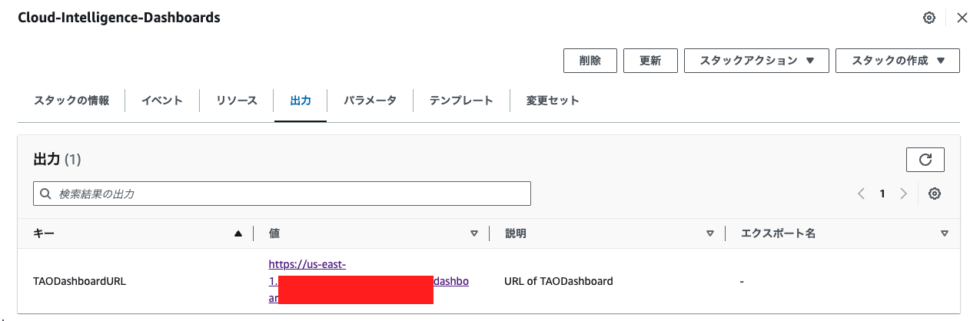Image resolution: width=980 pixels, height=321 pixels.
Task: Switch to the イベント tab
Action: pyautogui.click(x=162, y=101)
